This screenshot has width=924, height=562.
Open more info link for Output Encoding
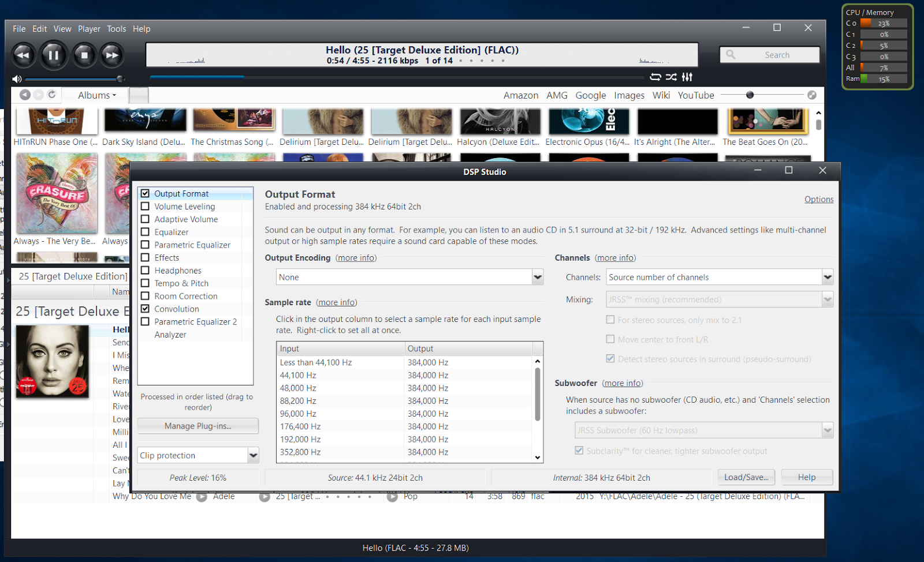[x=356, y=258]
